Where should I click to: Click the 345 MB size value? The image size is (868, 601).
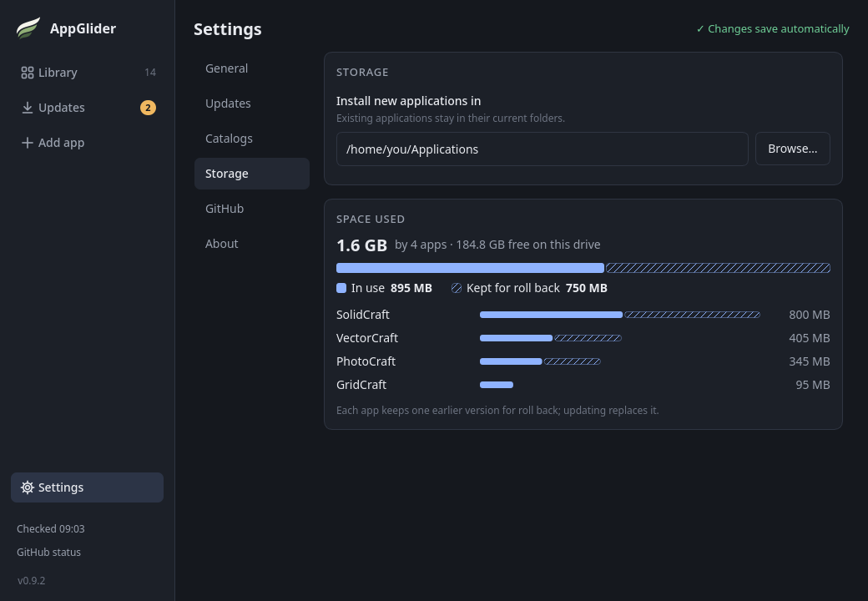click(x=810, y=361)
